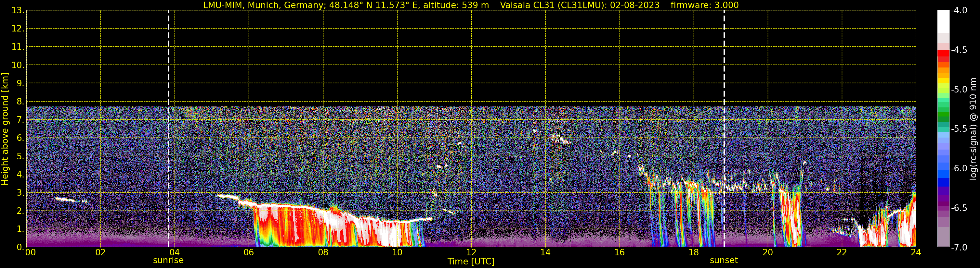
Task: Click the colorbar label '-5.0'
Action: 959,89
